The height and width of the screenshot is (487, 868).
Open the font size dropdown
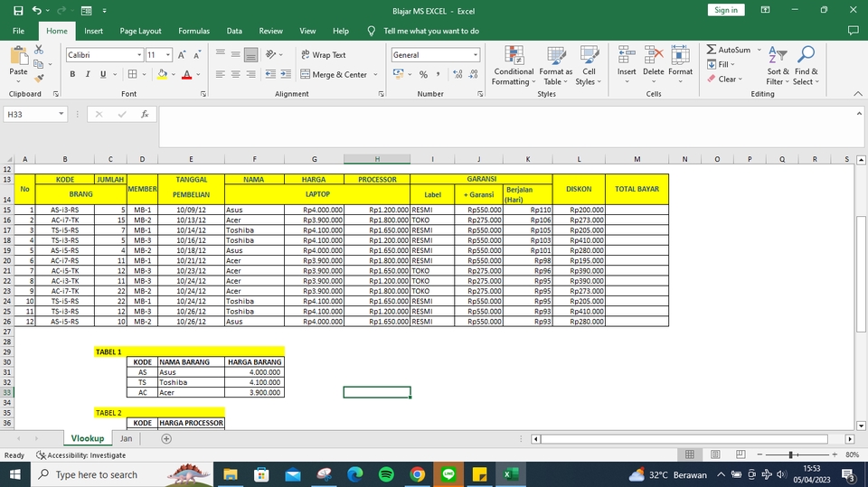pyautogui.click(x=168, y=55)
